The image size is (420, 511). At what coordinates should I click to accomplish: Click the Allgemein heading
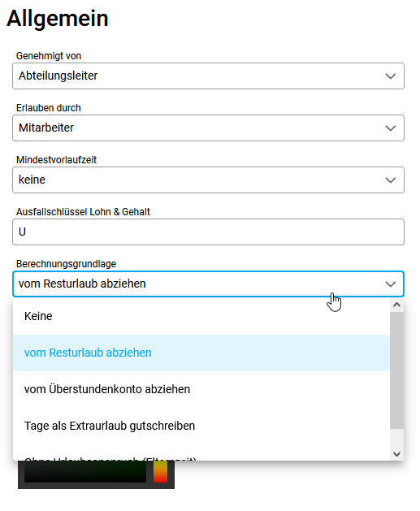pyautogui.click(x=58, y=18)
